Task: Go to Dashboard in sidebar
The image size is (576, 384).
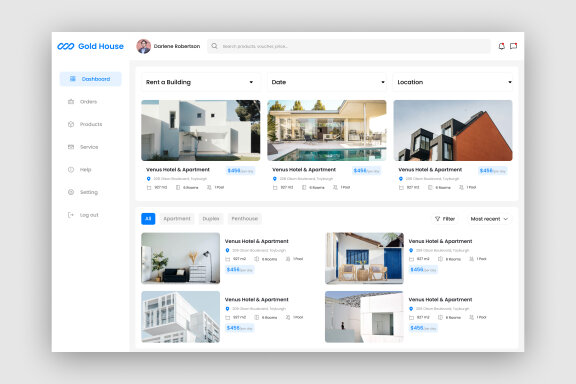Action: [x=90, y=79]
